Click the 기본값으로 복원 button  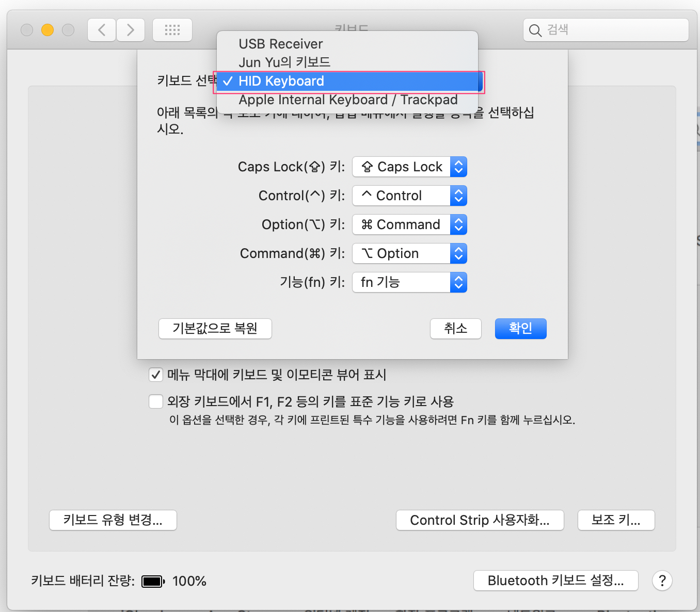[215, 329]
